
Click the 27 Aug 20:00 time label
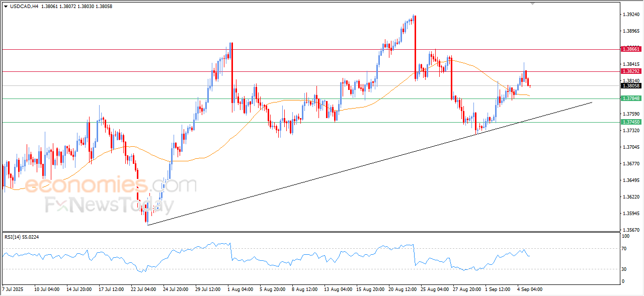tap(466, 289)
